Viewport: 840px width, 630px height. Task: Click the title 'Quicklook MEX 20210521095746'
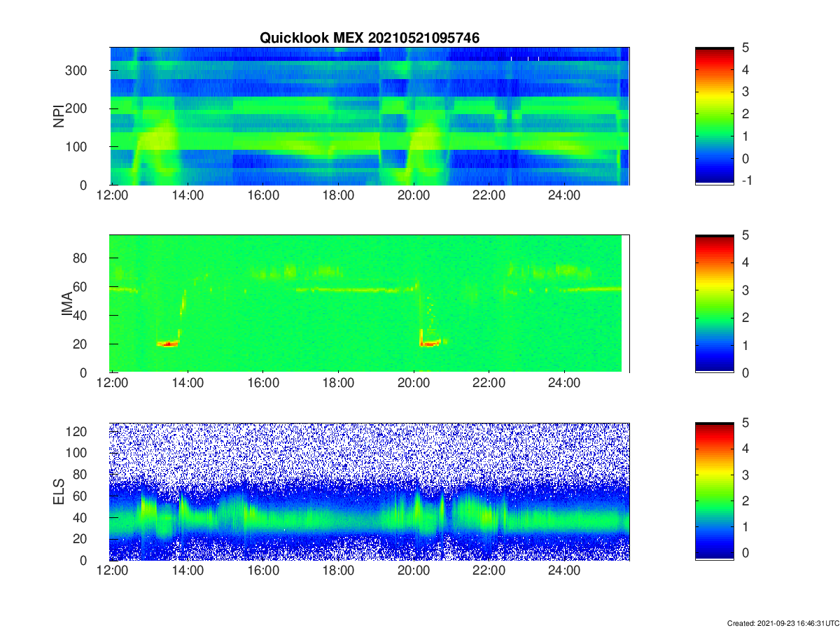click(370, 38)
